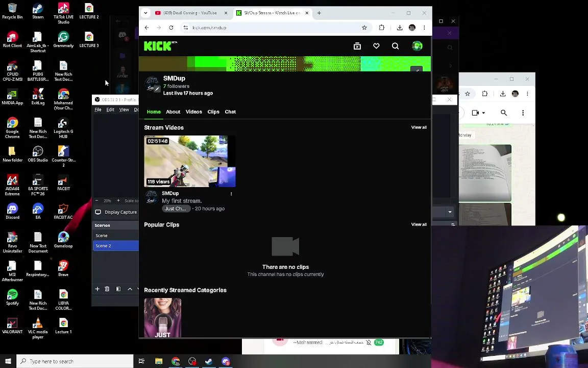Open Kick browse icon in header
The image size is (588, 368).
(x=357, y=46)
